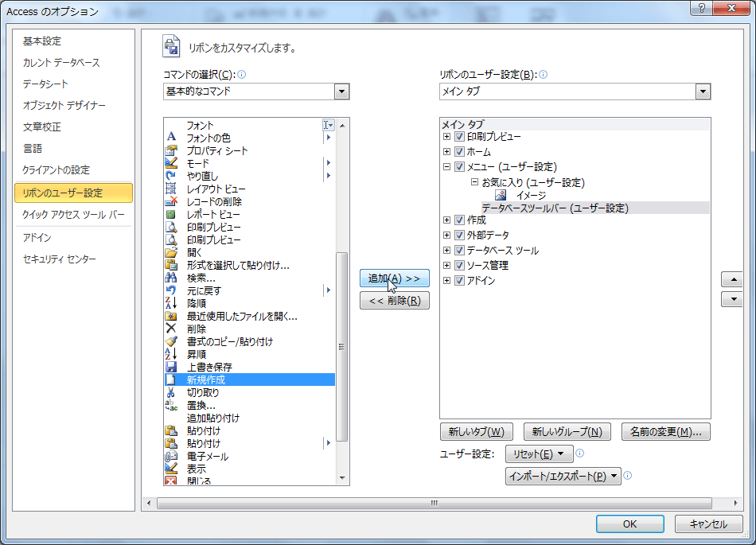Click the << 削除(R) button
The height and width of the screenshot is (545, 756).
coord(395,301)
